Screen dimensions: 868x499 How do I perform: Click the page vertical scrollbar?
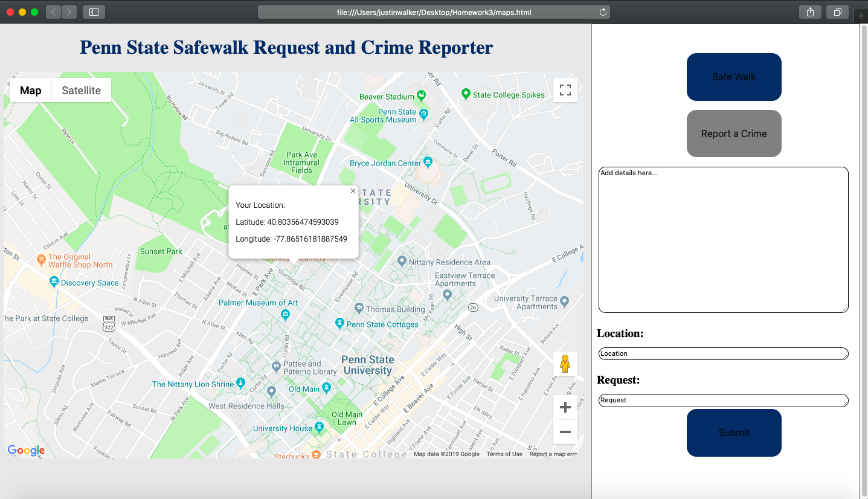863,260
